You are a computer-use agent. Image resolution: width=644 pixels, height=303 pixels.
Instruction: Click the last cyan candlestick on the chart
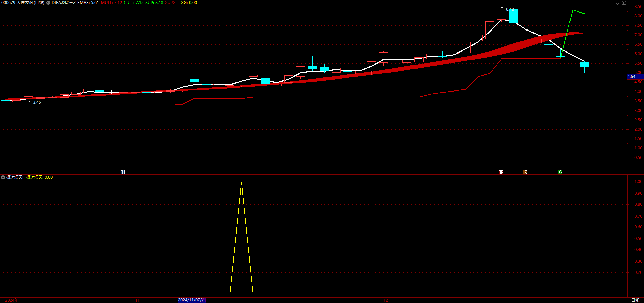click(584, 64)
